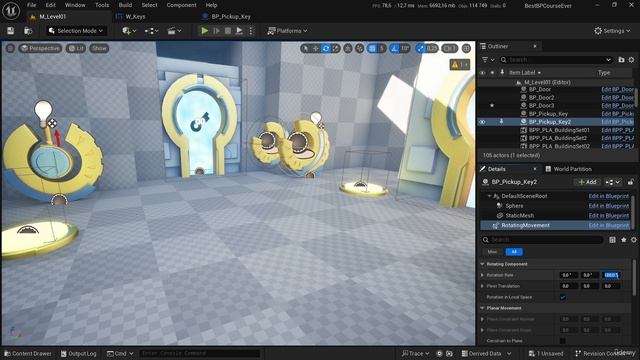Open the viewport hamburger options menu
Image resolution: width=640 pixels, height=360 pixels.
click(x=10, y=48)
